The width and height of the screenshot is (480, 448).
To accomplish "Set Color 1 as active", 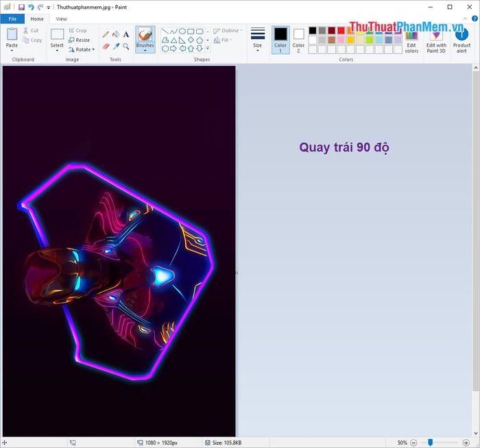I will click(280, 40).
